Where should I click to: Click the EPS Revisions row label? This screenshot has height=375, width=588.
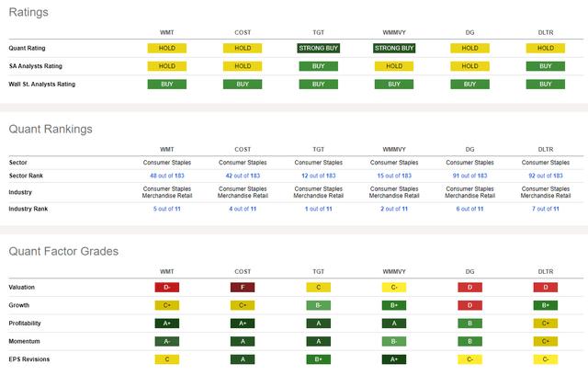29,359
